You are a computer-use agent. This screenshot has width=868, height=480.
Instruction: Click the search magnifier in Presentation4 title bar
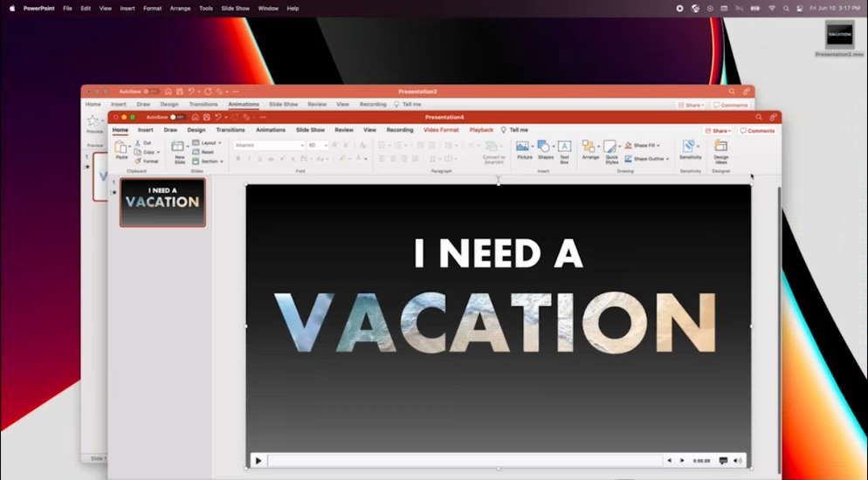point(759,117)
